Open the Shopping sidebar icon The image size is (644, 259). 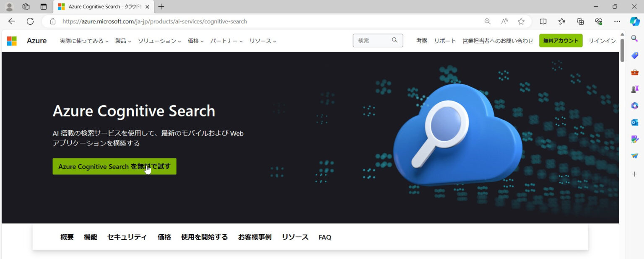click(x=634, y=55)
